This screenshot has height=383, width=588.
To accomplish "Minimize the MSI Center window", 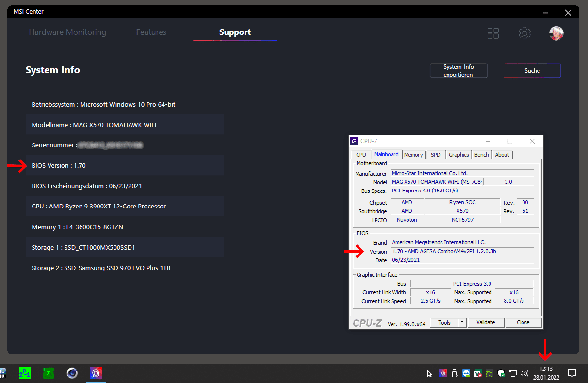I will click(x=545, y=12).
